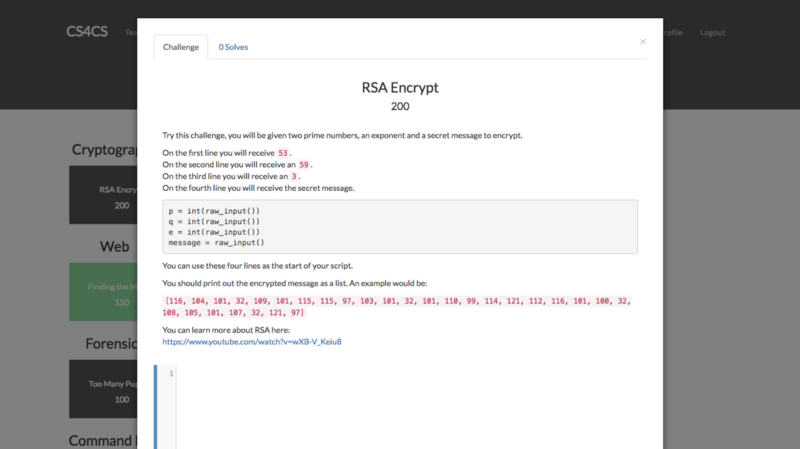Screen dimensions: 800x449
Task: Switch to the Challenge tab
Action: [181, 47]
